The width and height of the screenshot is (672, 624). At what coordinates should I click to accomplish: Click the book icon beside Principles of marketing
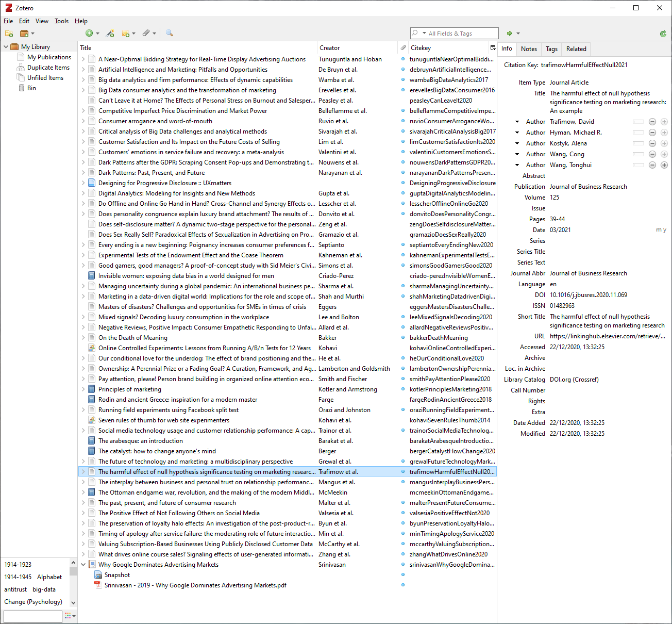tap(92, 389)
